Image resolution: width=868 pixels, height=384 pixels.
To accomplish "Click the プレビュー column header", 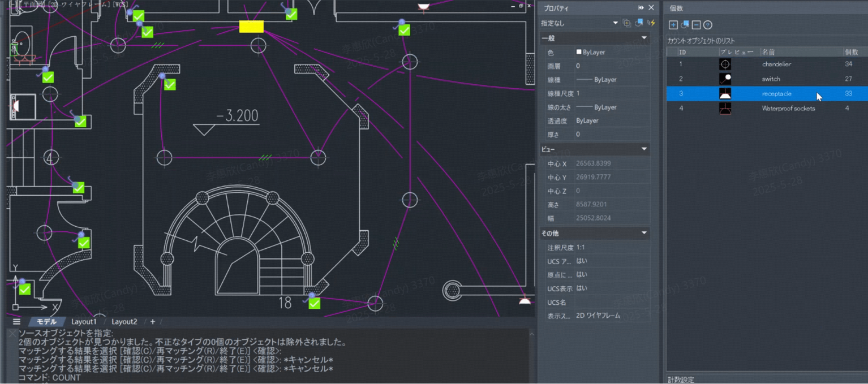I will click(737, 52).
